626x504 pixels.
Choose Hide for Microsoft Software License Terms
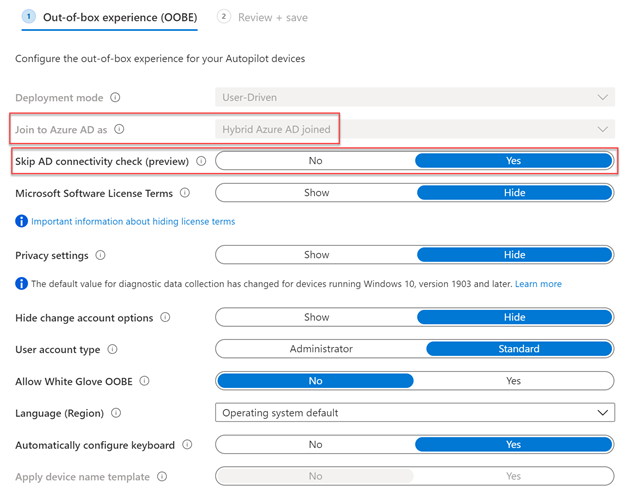click(x=515, y=192)
